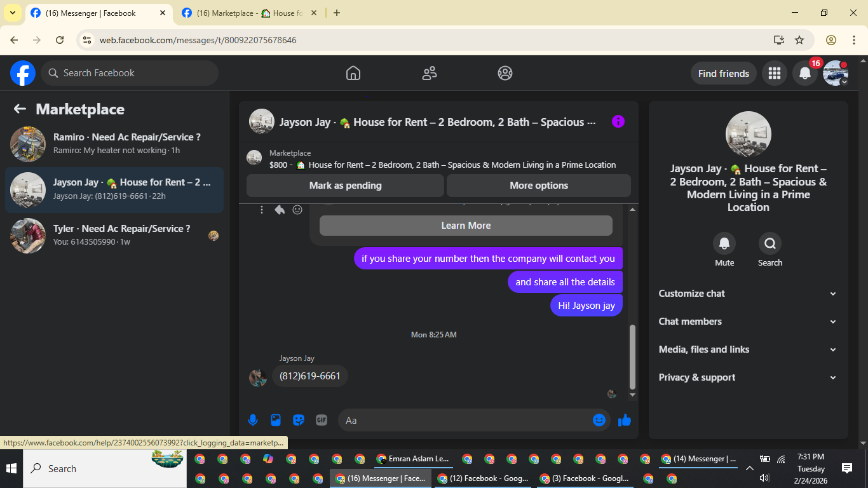Click the Facebook logo
Screen dimensions: 868x488
point(23,73)
